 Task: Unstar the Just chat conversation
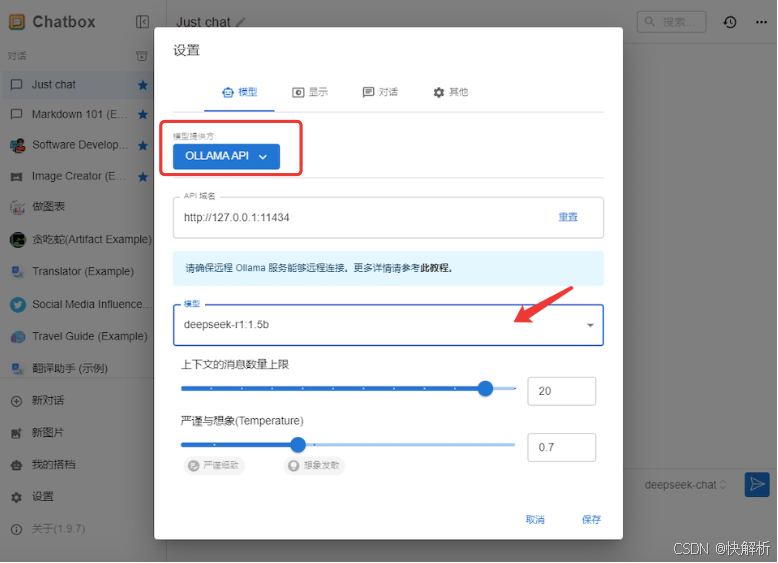tap(143, 85)
